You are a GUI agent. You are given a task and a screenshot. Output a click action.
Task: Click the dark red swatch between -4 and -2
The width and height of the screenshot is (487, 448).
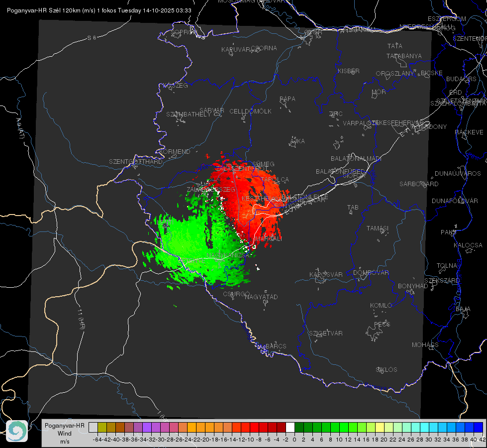point(281,427)
